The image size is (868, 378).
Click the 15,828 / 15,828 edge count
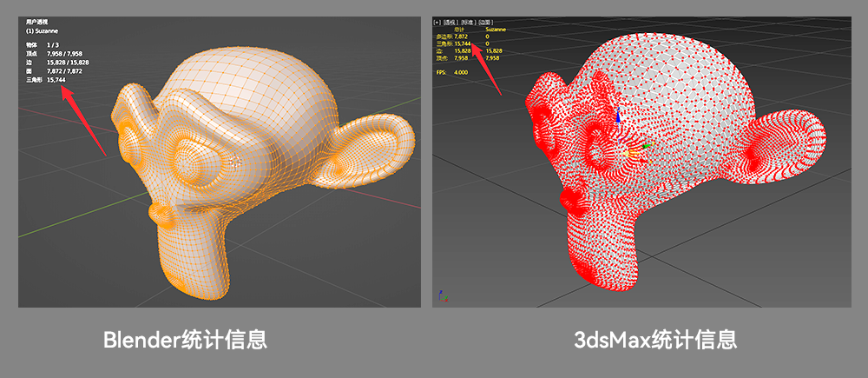point(68,63)
